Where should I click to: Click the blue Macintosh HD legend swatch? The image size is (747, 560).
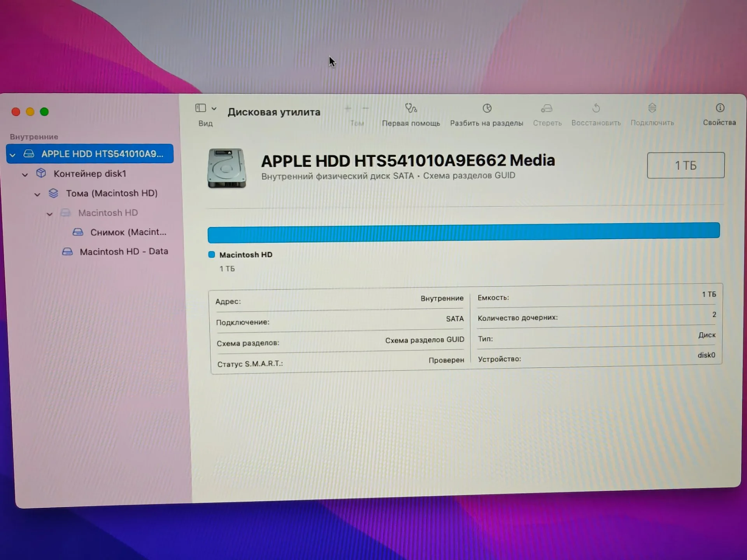(212, 255)
